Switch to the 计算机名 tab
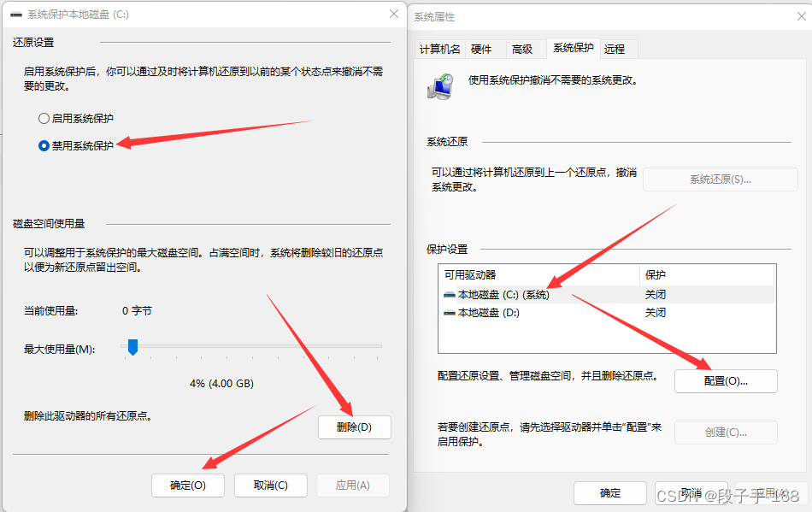 coord(439,49)
